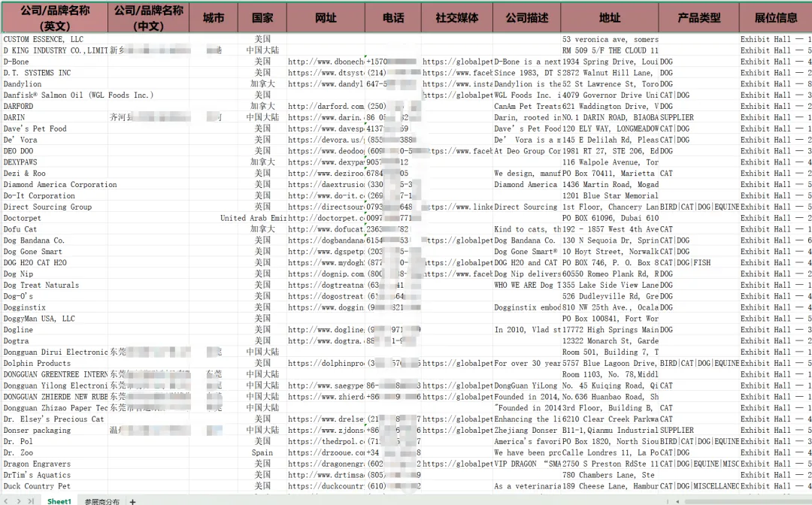Select DoggyMan USA, LLC cell
This screenshot has width=812, height=505.
tap(55, 319)
